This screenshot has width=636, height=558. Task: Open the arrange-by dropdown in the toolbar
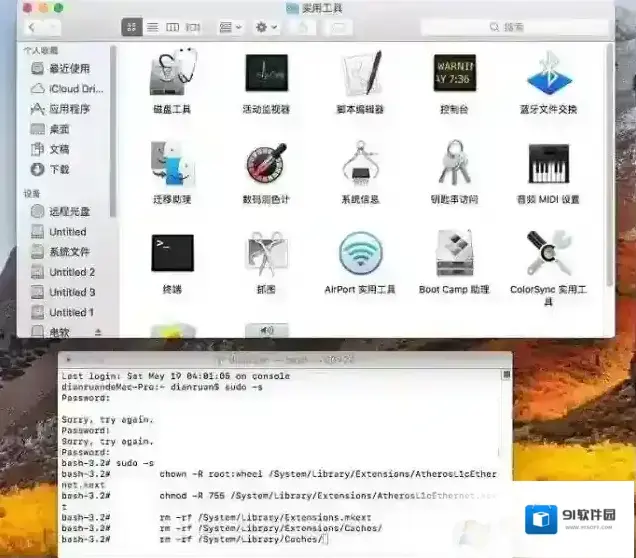tap(230, 27)
